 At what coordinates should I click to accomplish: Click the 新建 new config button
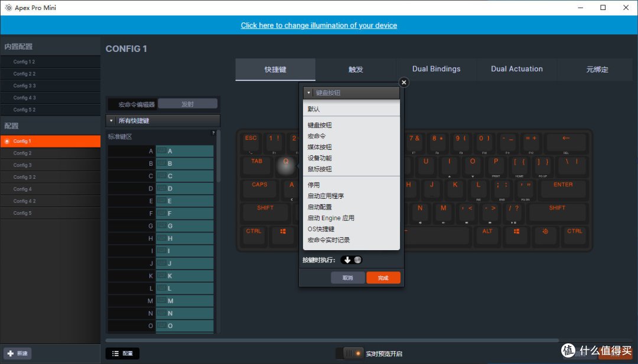tap(18, 353)
